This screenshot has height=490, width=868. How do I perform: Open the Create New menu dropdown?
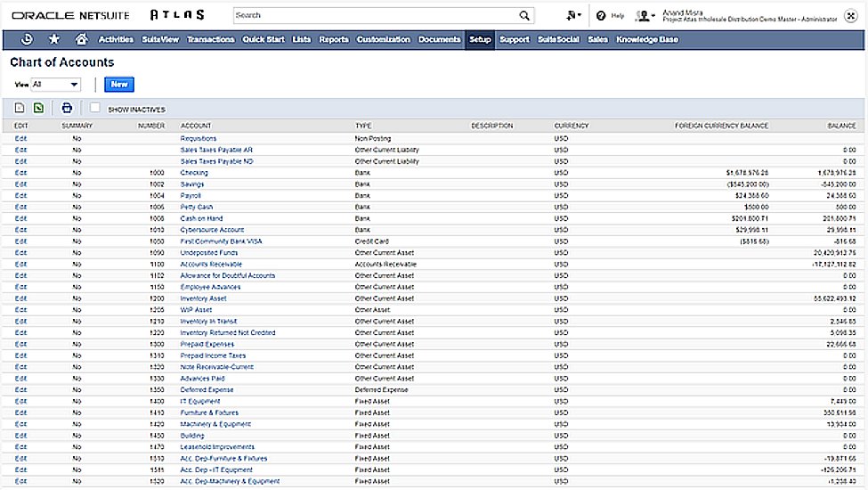point(573,15)
